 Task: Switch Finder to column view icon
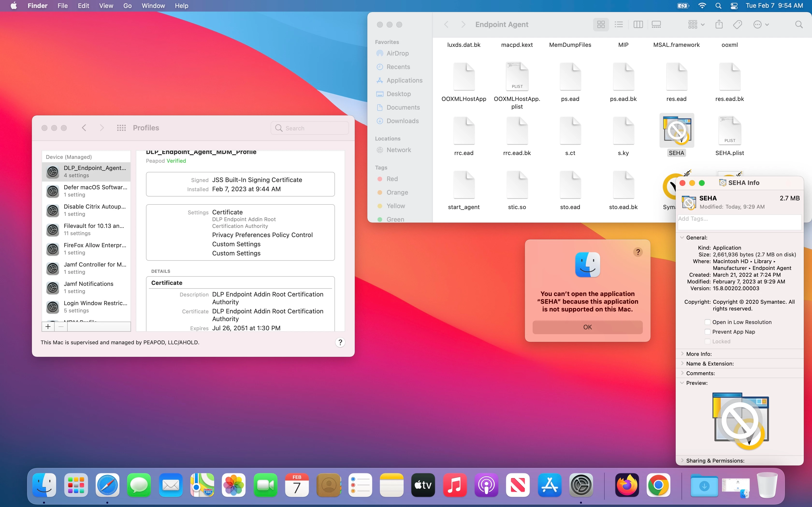pos(638,24)
